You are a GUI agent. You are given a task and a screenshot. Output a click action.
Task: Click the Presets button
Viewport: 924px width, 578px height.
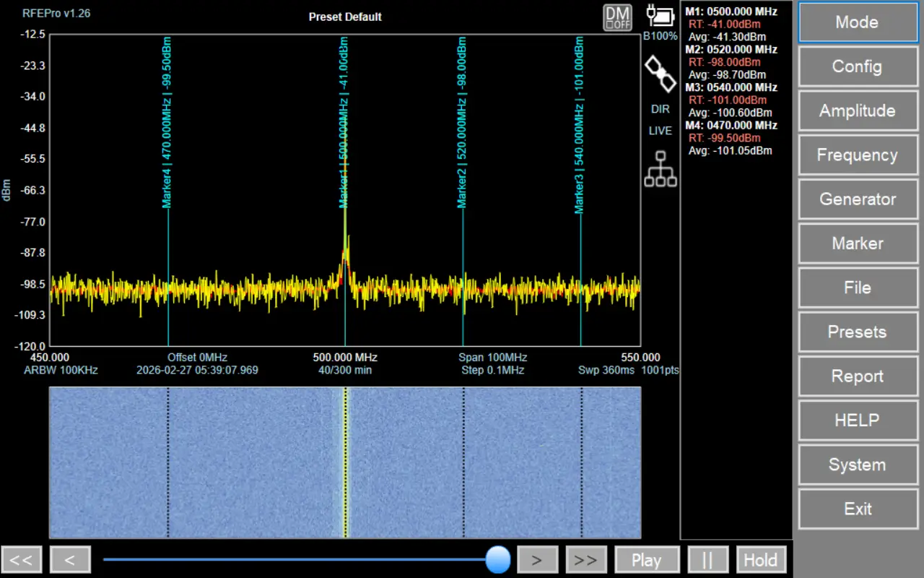point(857,332)
